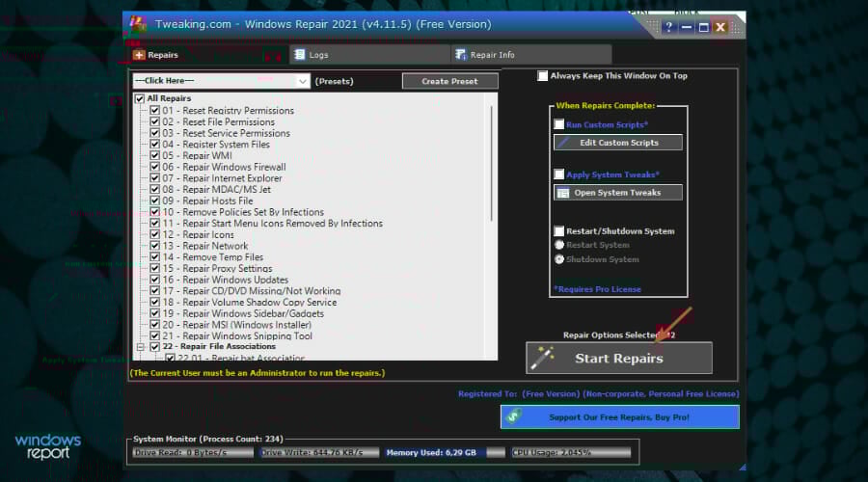
Task: Open the Click Here presets dropdown
Action: [x=221, y=81]
